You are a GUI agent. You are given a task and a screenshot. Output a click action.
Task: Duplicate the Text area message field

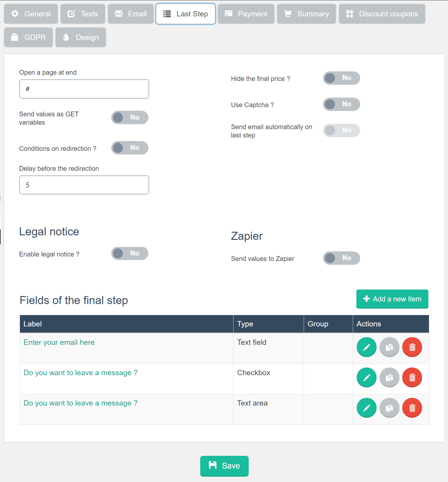389,408
